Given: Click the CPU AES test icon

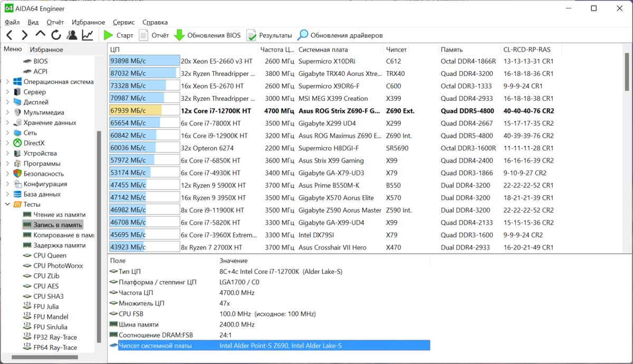Looking at the screenshot, I should pyautogui.click(x=27, y=286).
